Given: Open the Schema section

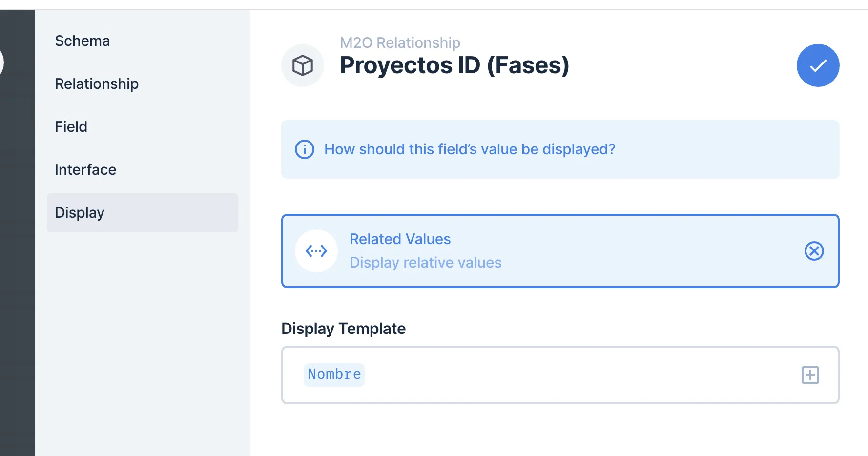Looking at the screenshot, I should pos(83,41).
